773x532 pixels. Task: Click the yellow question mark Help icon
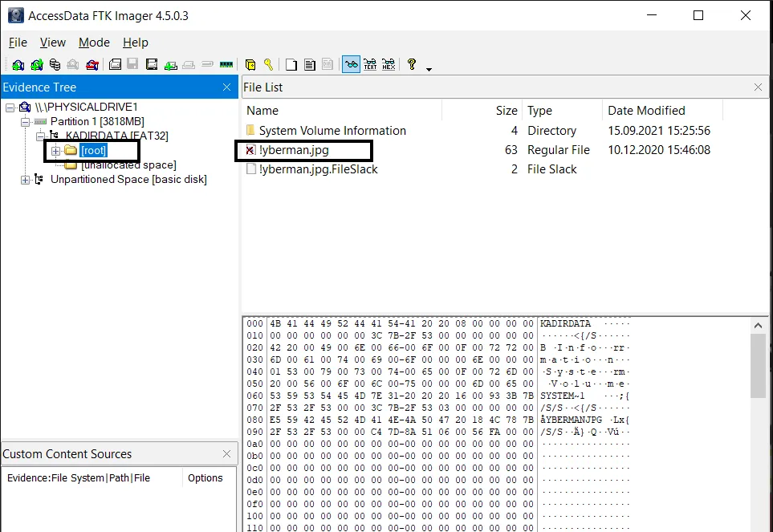point(412,64)
